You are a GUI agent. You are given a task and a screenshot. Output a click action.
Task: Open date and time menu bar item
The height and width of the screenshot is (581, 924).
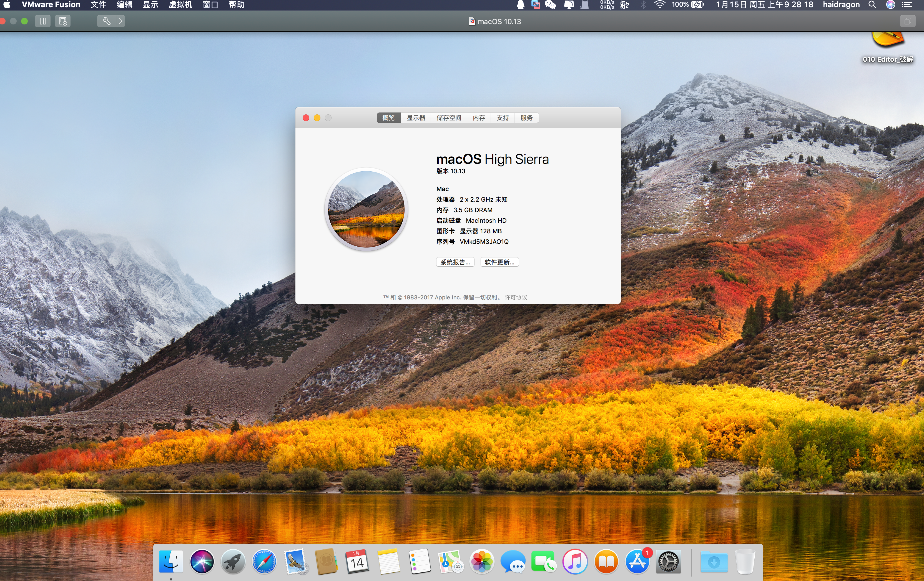[x=764, y=5]
